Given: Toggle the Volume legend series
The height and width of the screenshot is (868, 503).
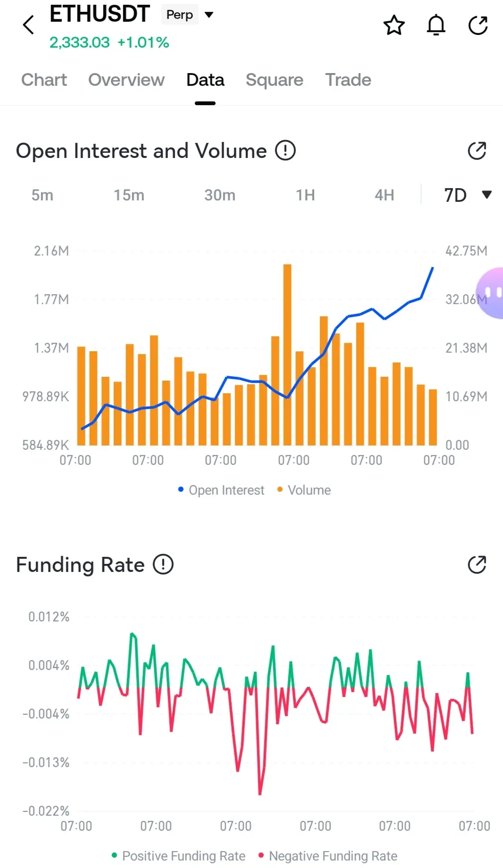Looking at the screenshot, I should pyautogui.click(x=304, y=490).
